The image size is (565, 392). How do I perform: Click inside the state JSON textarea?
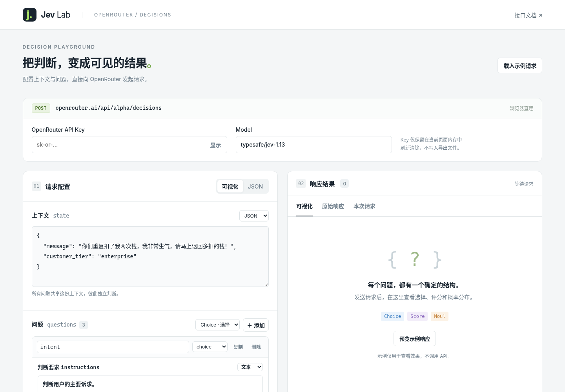click(150, 256)
